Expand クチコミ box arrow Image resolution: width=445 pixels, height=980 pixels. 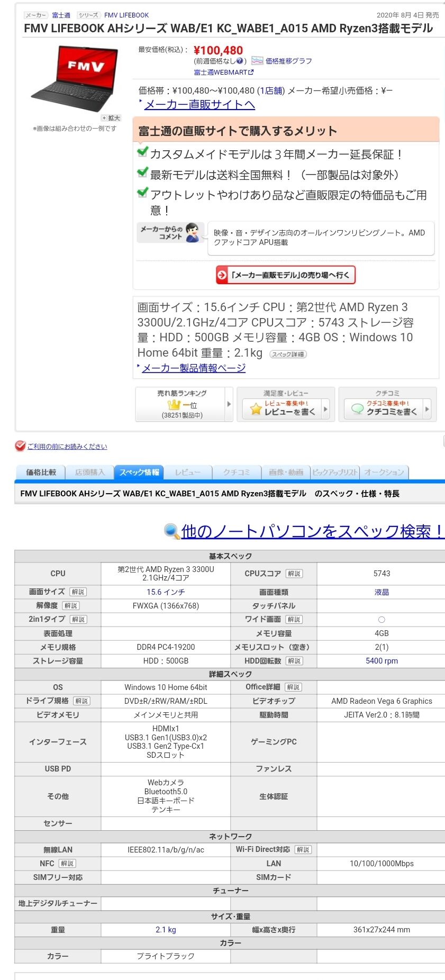tap(427, 409)
